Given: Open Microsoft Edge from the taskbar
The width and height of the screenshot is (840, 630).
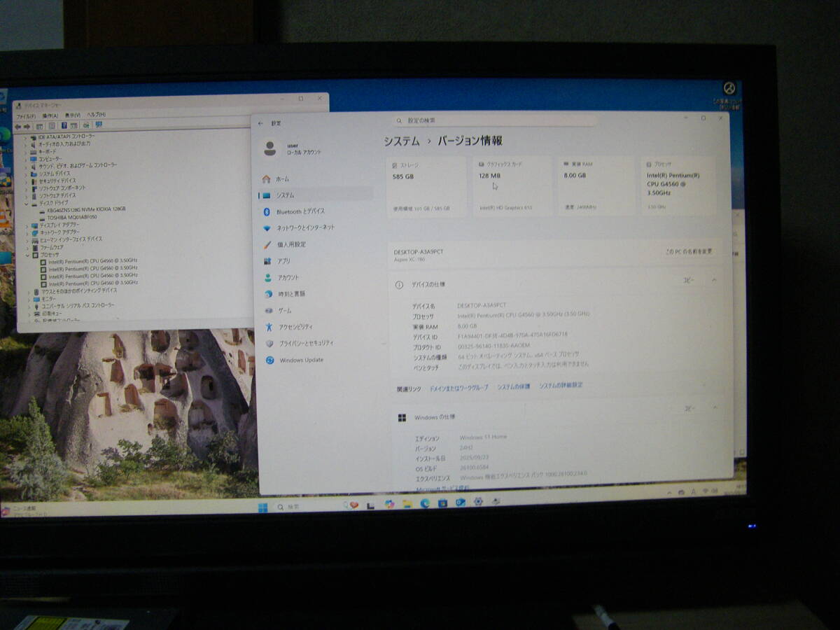Looking at the screenshot, I should [425, 503].
